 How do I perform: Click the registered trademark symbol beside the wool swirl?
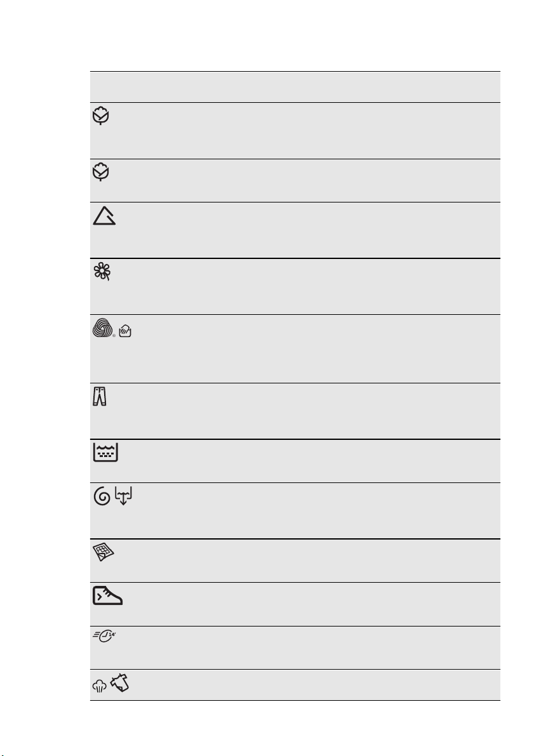pos(114,336)
